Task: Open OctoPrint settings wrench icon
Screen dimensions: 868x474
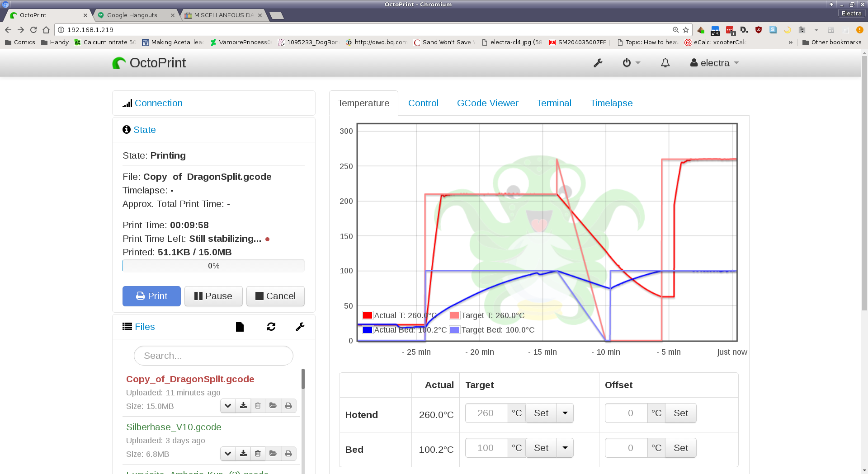Action: [598, 63]
